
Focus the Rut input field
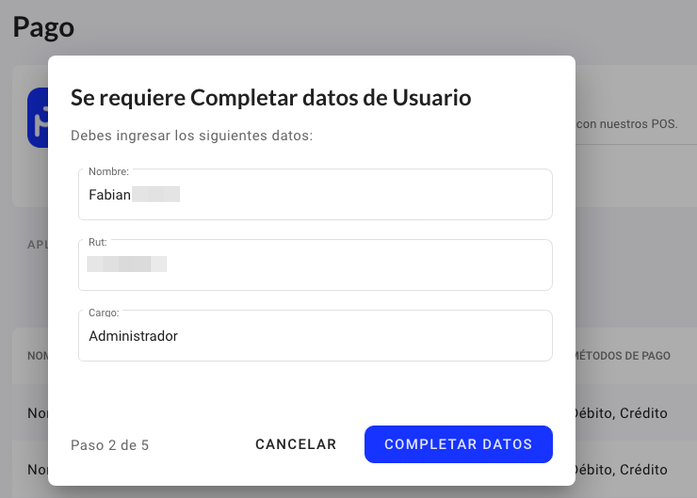click(x=315, y=265)
